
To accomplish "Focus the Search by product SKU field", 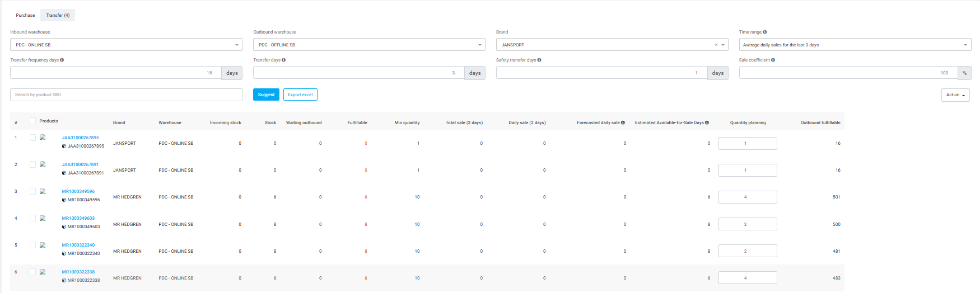I will [x=126, y=95].
